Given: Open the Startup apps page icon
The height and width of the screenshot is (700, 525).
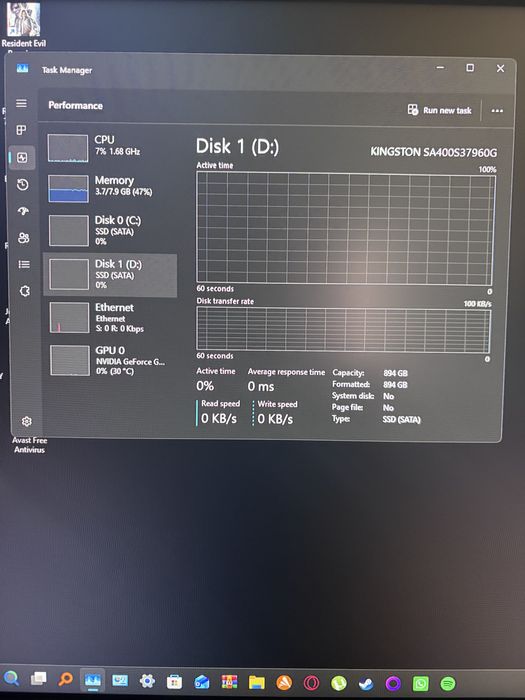Looking at the screenshot, I should 23,211.
